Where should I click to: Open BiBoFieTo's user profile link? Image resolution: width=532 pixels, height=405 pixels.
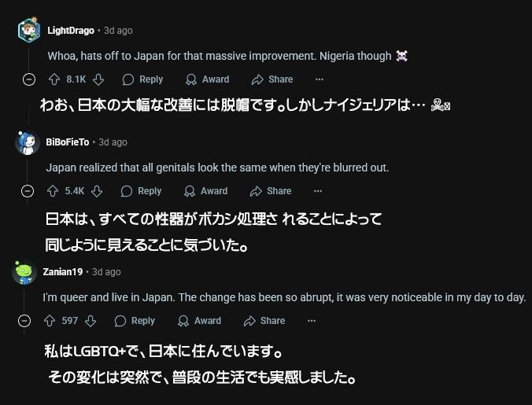tap(67, 142)
